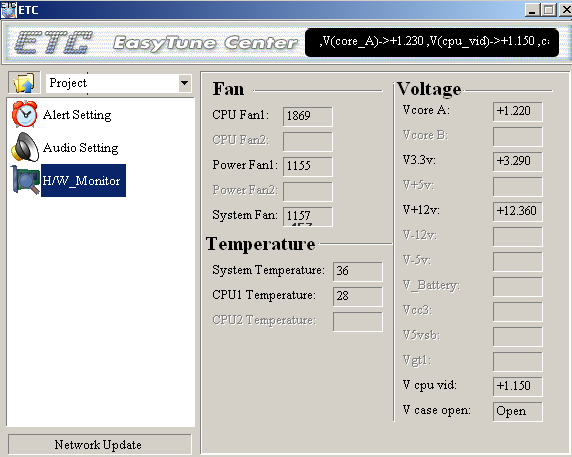The image size is (572, 457).
Task: Click the CPU Fan1 speed field
Action: (308, 116)
